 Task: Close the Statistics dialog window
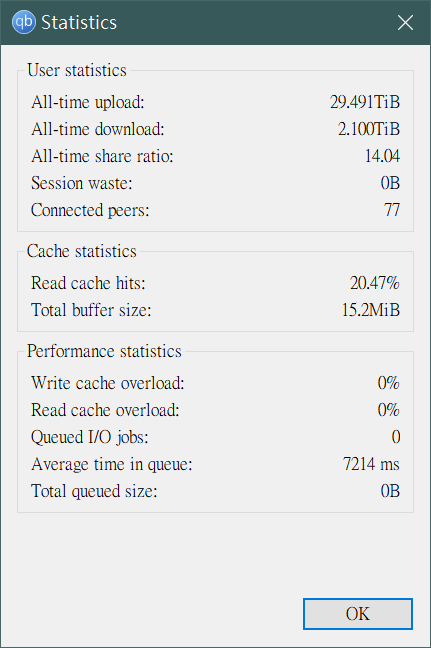pyautogui.click(x=405, y=22)
